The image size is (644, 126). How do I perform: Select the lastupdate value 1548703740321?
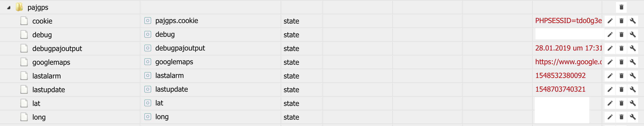pyautogui.click(x=560, y=89)
